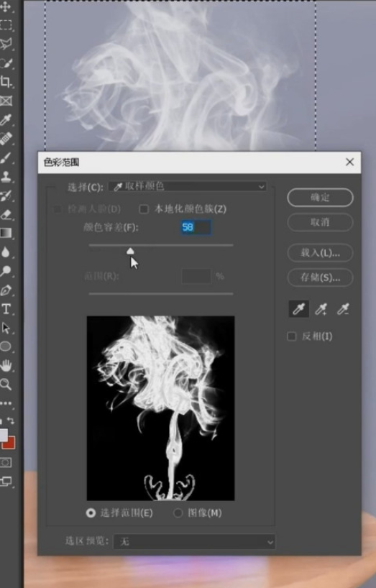Close the 色彩范围 dialog
376x588 pixels.
(349, 162)
